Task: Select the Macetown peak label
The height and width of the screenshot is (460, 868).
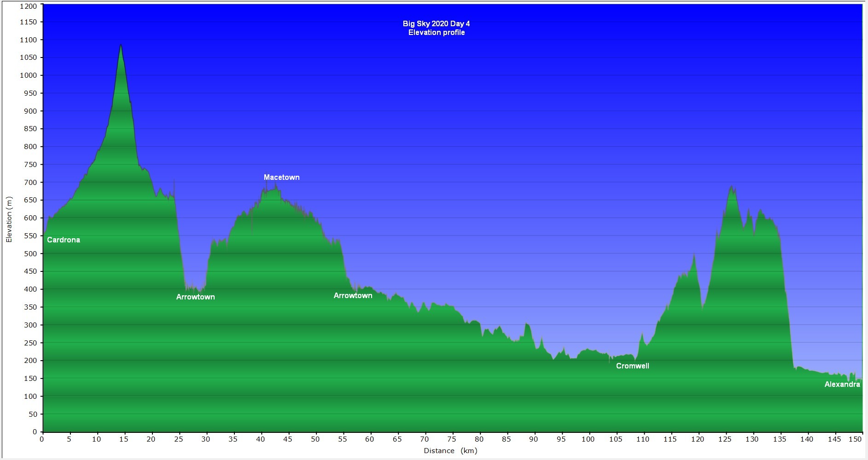Action: (281, 177)
